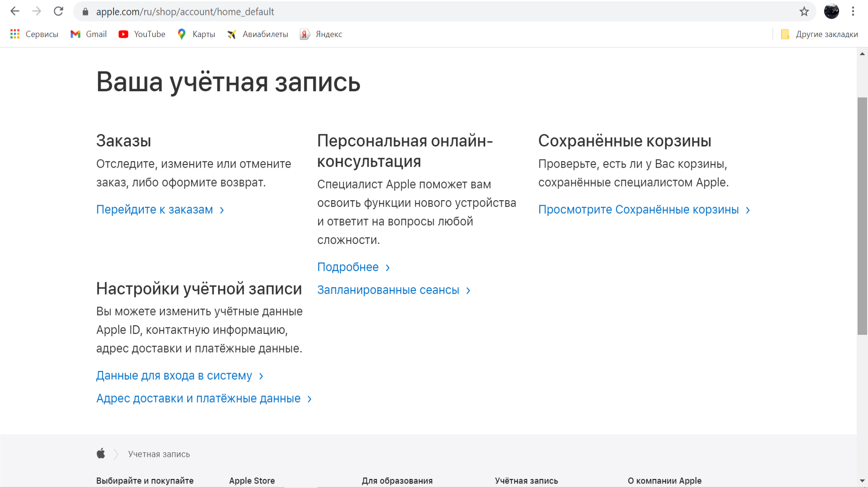Click the scrollbar up arrow

pos(862,54)
